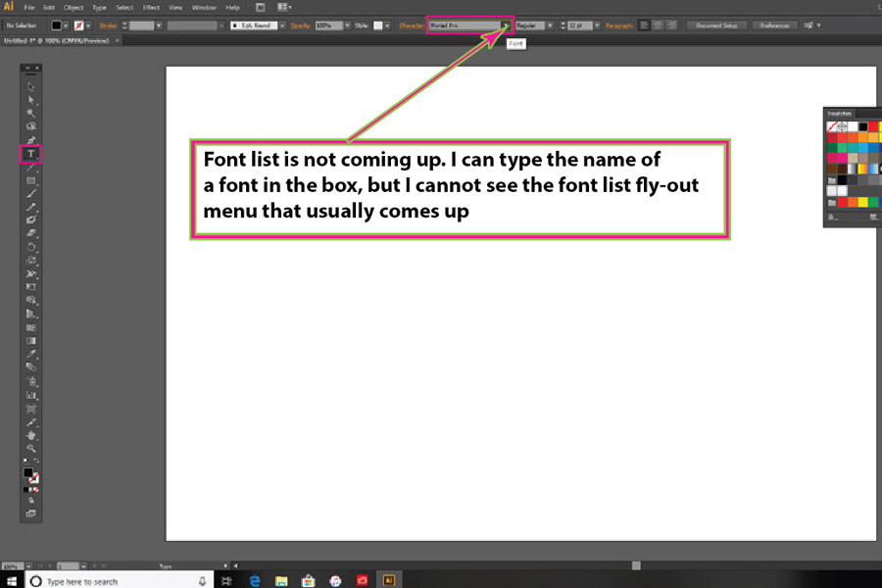
Task: Open the Paragraph panel link
Action: coord(619,25)
